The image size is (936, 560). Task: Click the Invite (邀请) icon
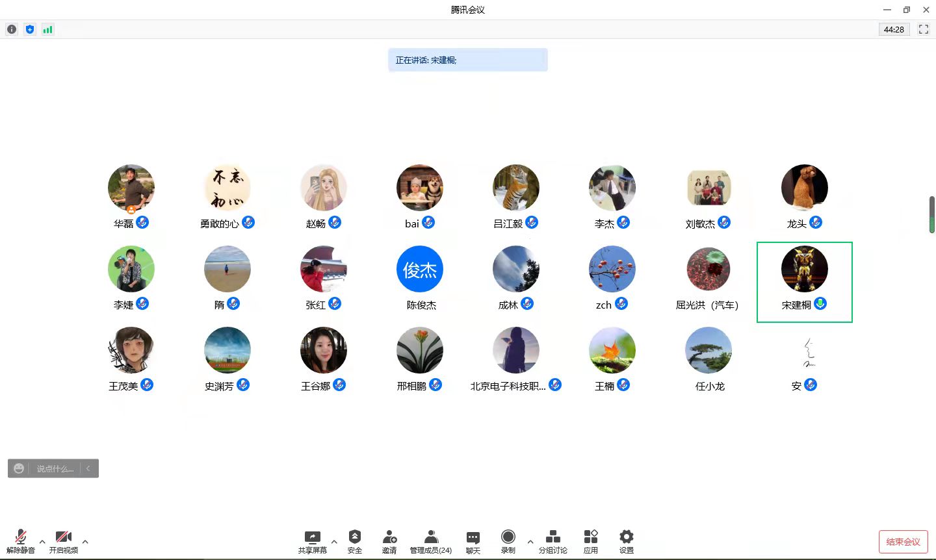[x=389, y=537]
